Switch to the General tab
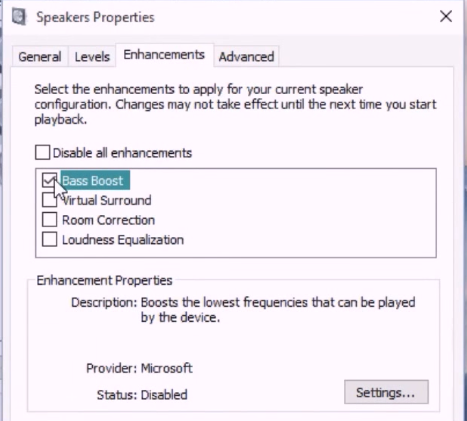The width and height of the screenshot is (467, 421). 40,57
